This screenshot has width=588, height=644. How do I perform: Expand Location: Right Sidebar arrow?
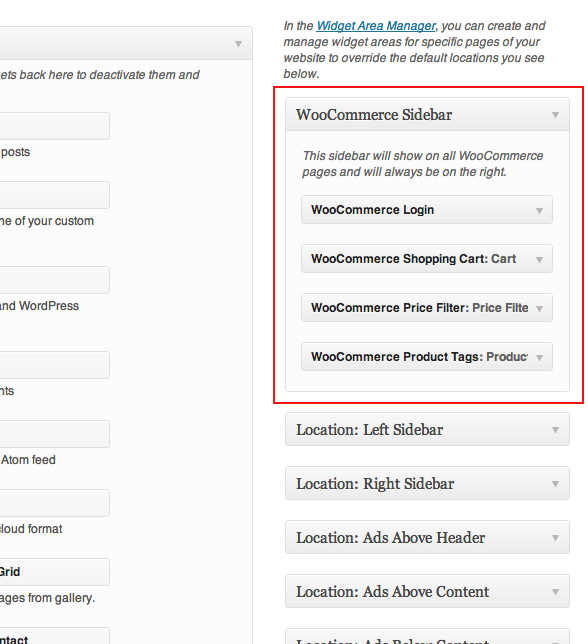(555, 484)
